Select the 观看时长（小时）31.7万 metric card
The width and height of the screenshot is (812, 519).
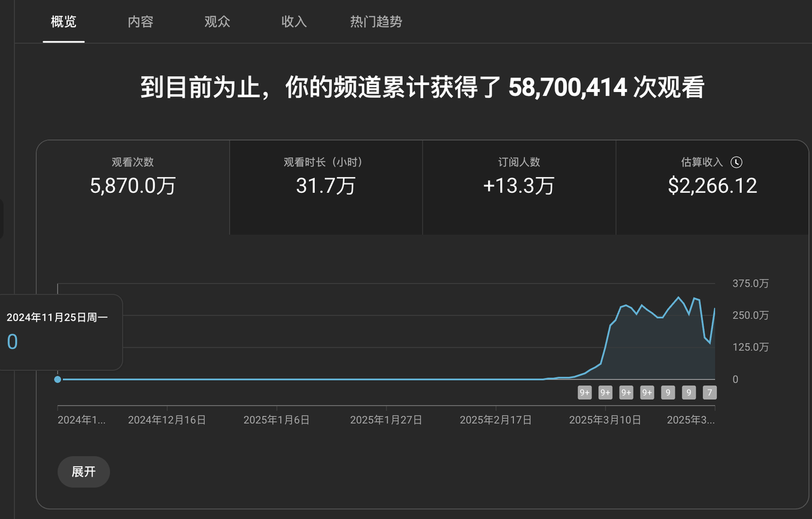pyautogui.click(x=326, y=187)
